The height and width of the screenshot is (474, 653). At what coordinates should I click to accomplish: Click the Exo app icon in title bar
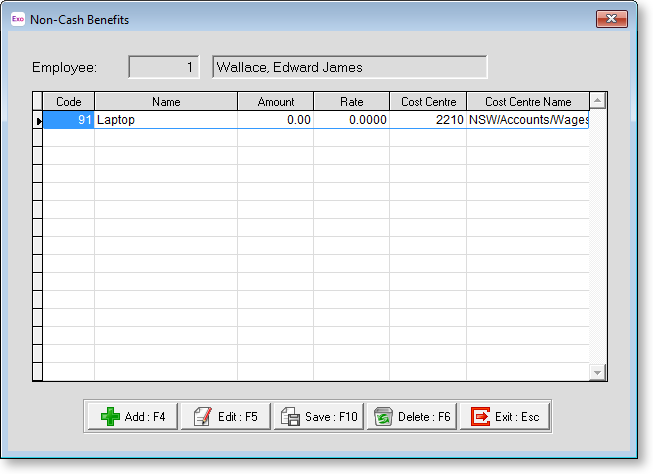click(x=18, y=19)
